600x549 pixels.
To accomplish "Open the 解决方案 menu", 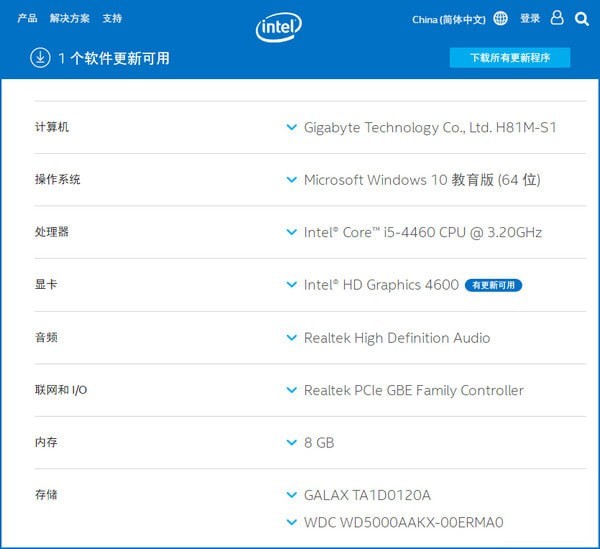I will point(69,18).
